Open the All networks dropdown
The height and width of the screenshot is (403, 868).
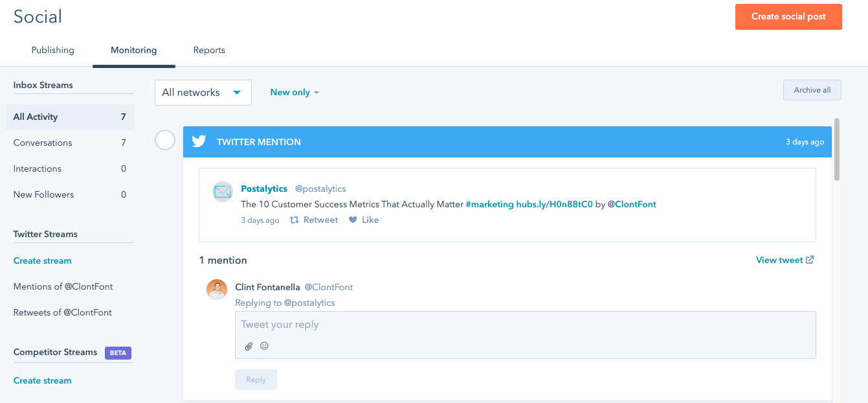click(203, 93)
